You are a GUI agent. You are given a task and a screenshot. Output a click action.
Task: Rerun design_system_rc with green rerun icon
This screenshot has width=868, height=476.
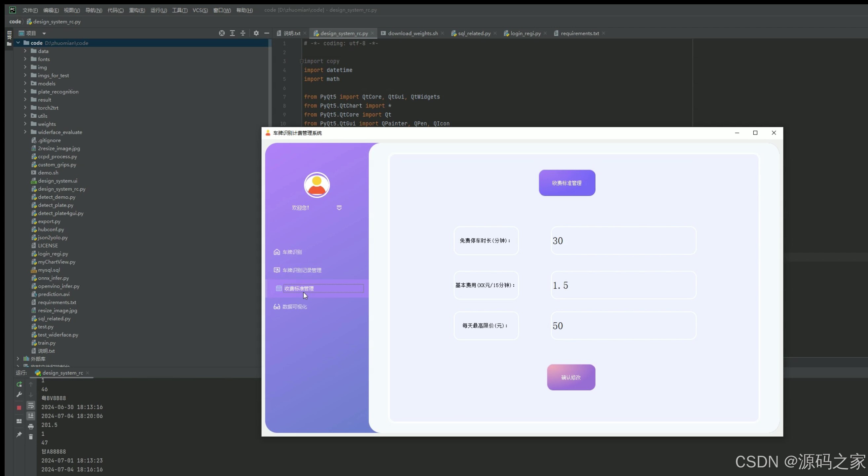[19, 384]
